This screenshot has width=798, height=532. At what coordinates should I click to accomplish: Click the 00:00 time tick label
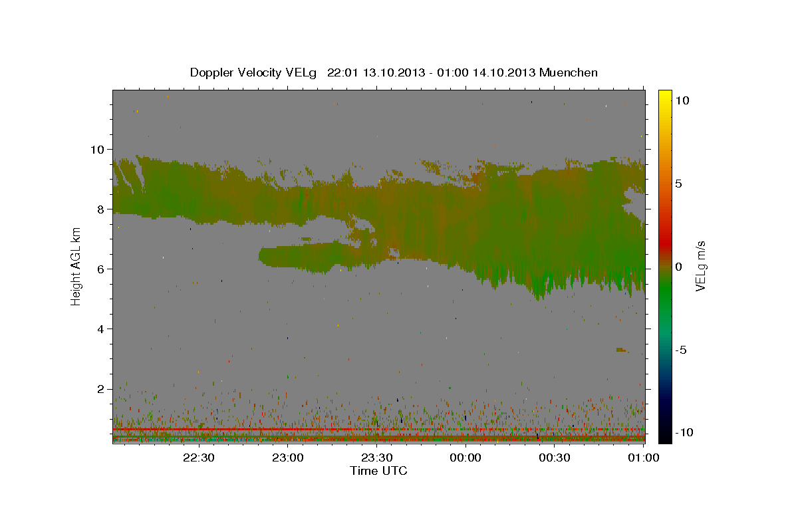tap(465, 458)
